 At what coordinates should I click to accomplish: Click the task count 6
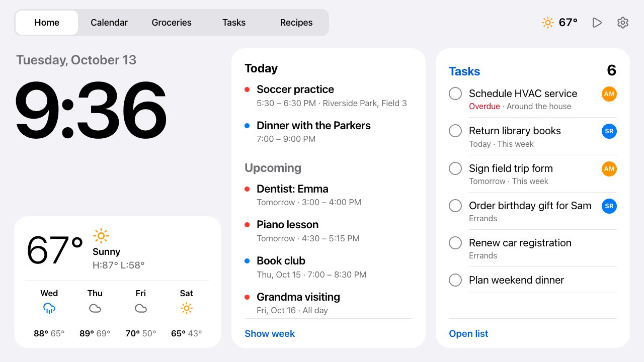(x=611, y=70)
